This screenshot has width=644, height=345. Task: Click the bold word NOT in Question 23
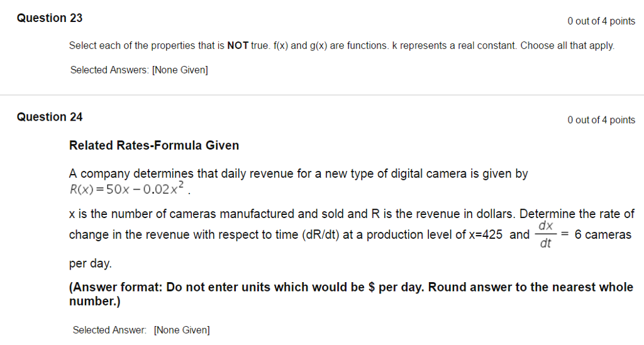[x=238, y=46]
